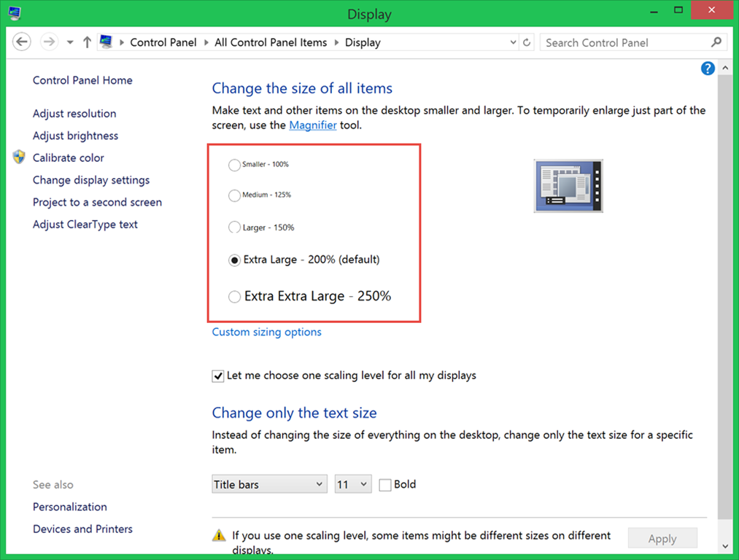
Task: Click the Up one level arrow
Action: coord(87,42)
